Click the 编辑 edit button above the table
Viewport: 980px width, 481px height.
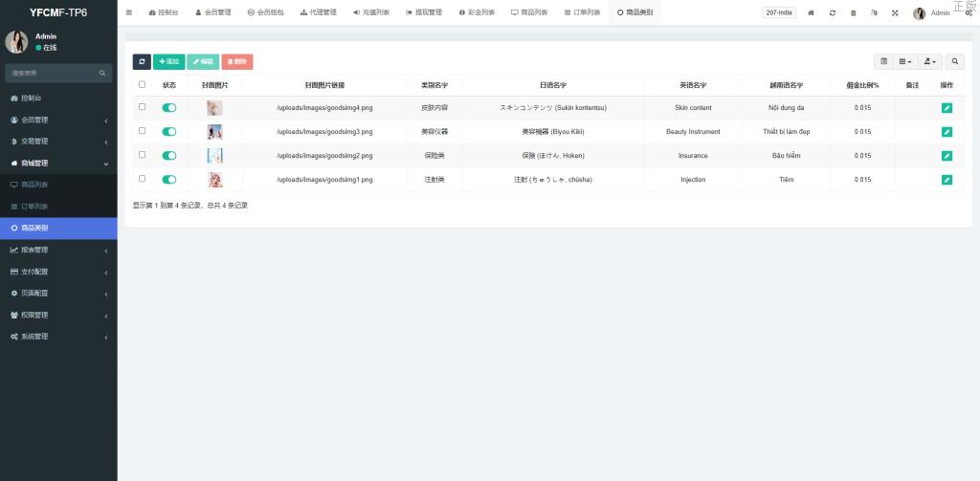(203, 62)
